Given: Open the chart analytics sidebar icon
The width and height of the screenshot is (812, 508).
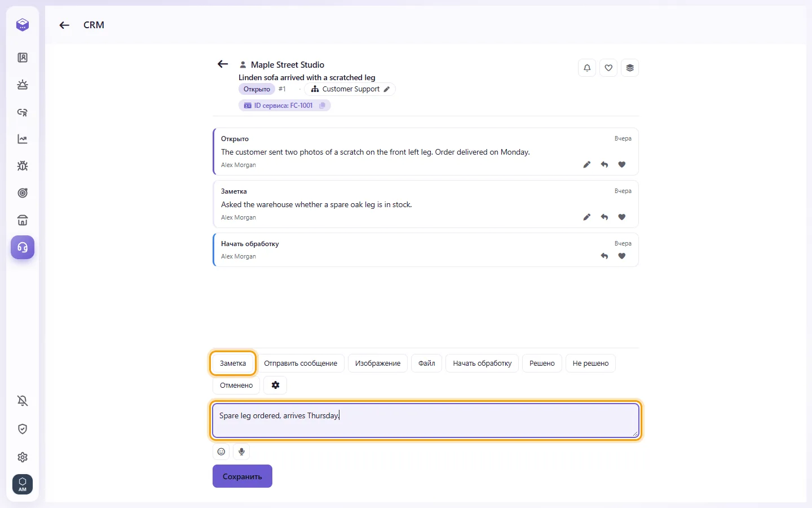Looking at the screenshot, I should (23, 139).
